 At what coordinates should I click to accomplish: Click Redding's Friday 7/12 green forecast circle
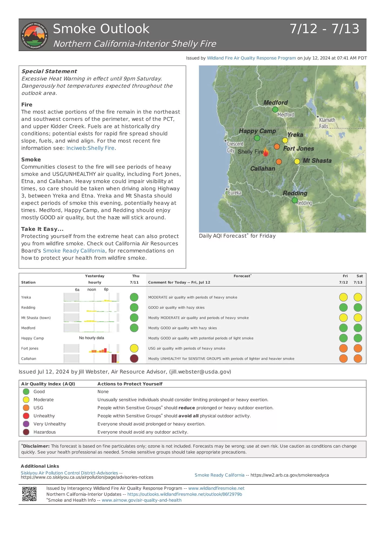(x=343, y=308)
